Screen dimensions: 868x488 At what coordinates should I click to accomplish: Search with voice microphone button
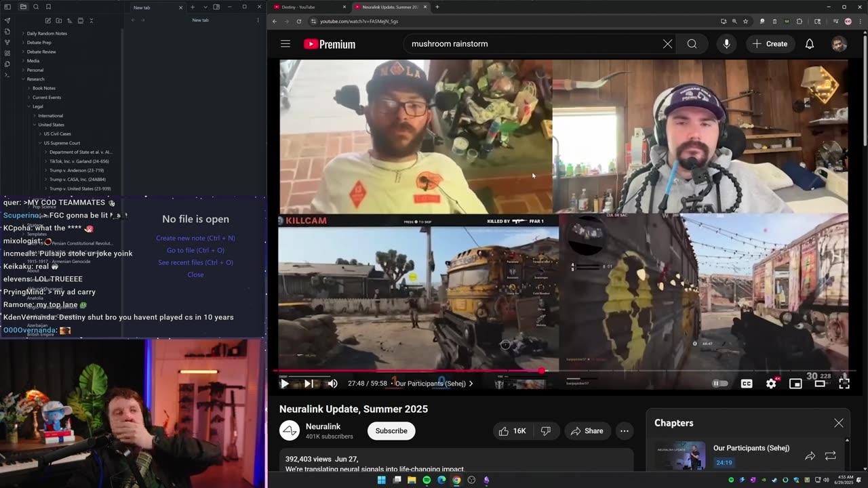pyautogui.click(x=726, y=44)
